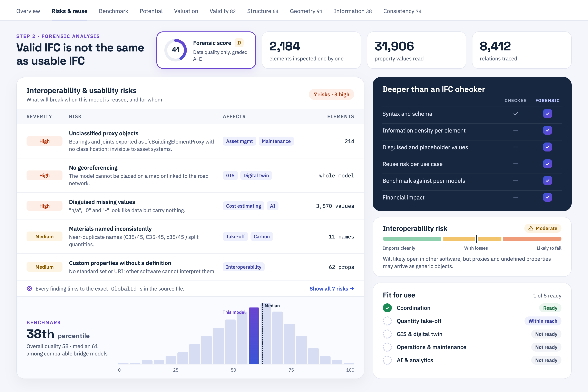The height and width of the screenshot is (392, 588).
Task: Click the green Coordination ready check icon
Action: [387, 308]
